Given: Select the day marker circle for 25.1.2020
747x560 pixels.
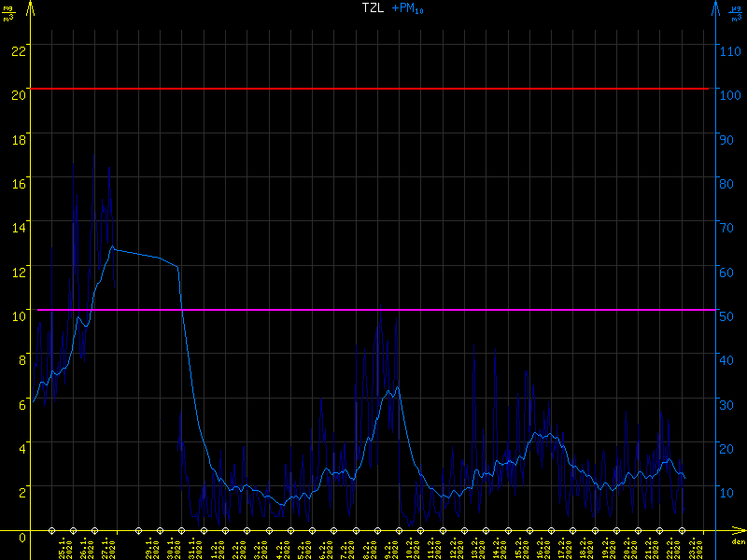Looking at the screenshot, I should coord(52,528).
